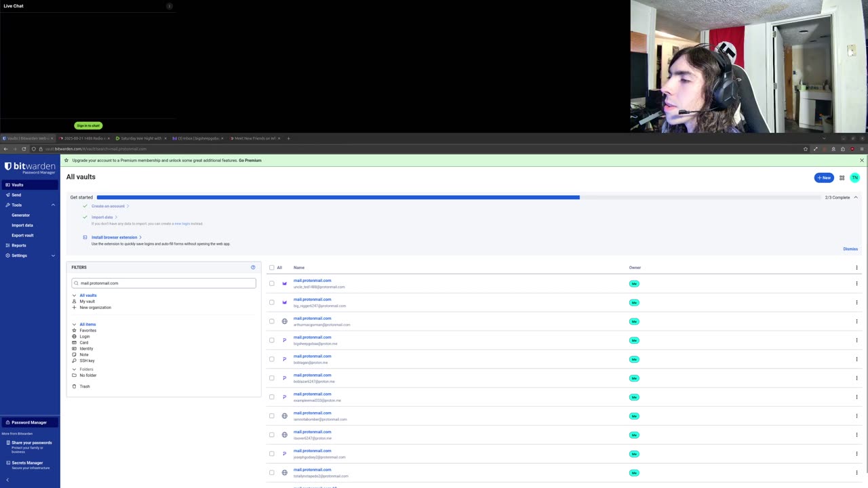This screenshot has width=868, height=488.
Task: Collapse the Get started panel chevron
Action: coord(856,197)
